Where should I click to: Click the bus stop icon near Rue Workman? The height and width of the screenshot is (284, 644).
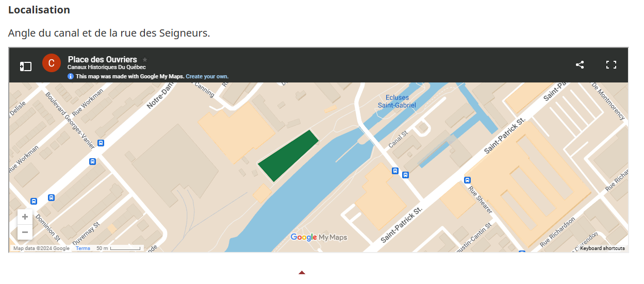pyautogui.click(x=101, y=143)
